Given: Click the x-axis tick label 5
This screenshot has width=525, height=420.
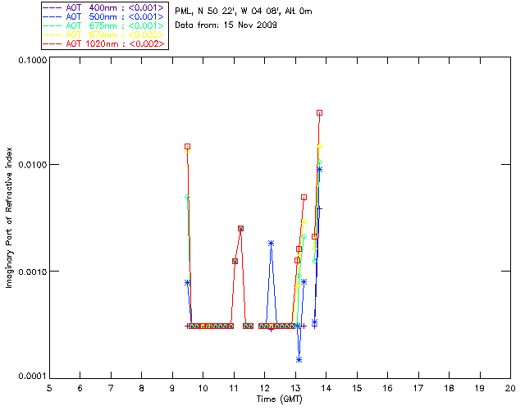Looking at the screenshot, I should (x=49, y=388).
